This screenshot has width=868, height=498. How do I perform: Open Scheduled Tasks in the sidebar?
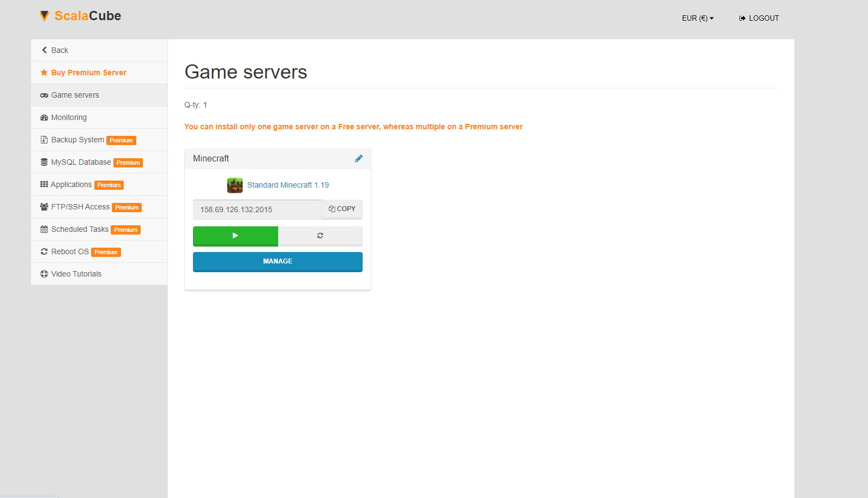tap(99, 229)
